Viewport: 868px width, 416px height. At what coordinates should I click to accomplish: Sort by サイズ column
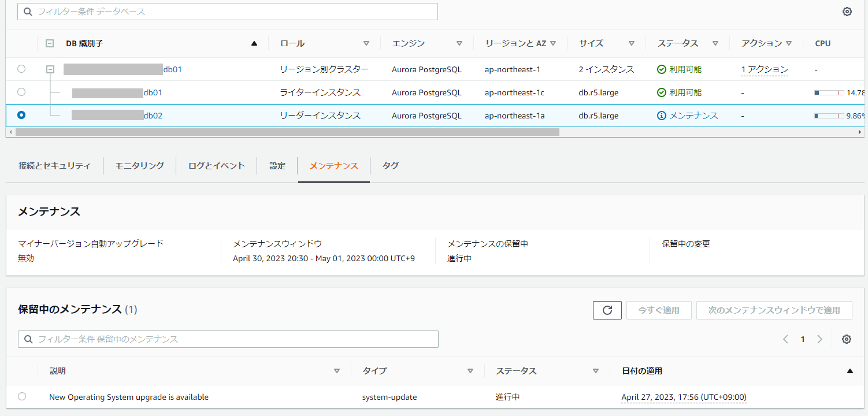point(632,43)
